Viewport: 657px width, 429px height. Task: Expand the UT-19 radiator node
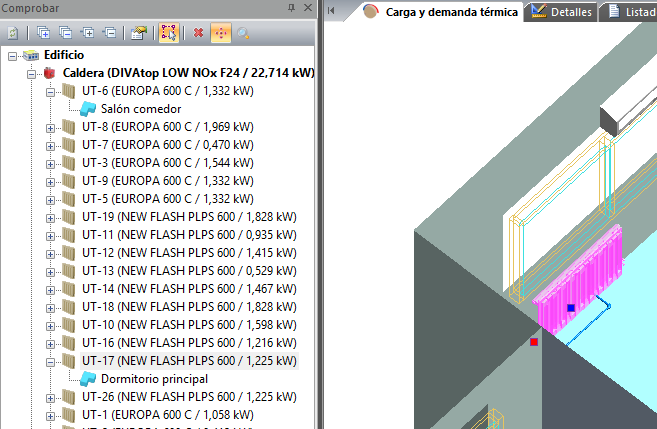point(50,218)
